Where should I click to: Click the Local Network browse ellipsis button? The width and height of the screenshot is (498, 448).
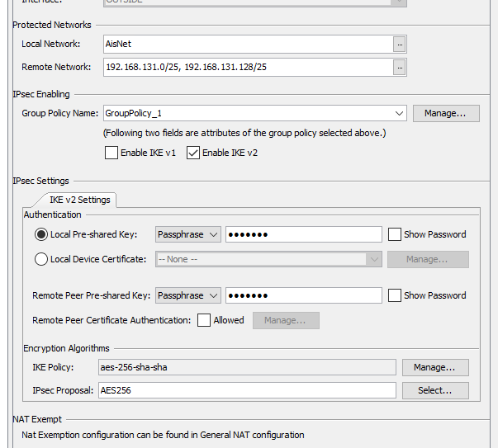400,44
